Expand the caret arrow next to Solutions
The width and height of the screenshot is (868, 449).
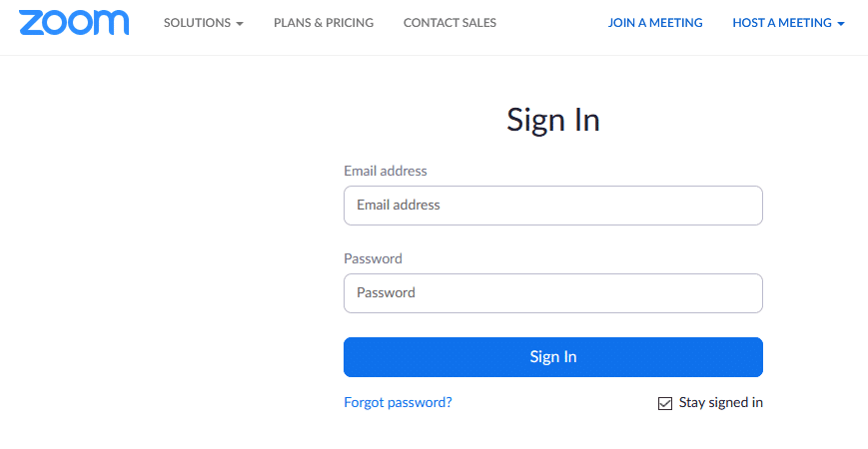pyautogui.click(x=239, y=24)
